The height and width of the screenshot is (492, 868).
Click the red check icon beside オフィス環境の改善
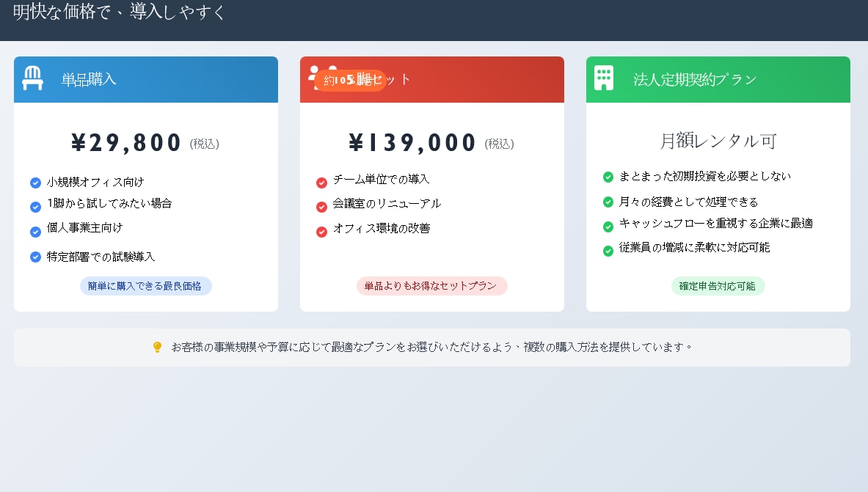click(321, 232)
